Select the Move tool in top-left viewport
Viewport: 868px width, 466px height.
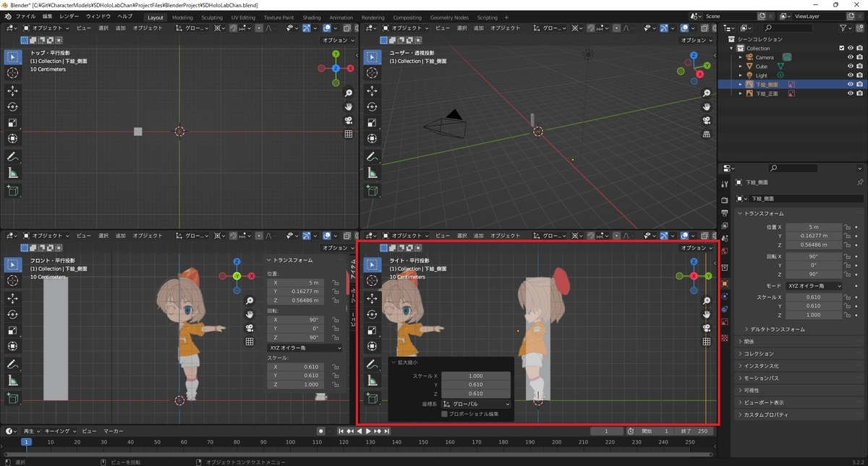click(13, 90)
